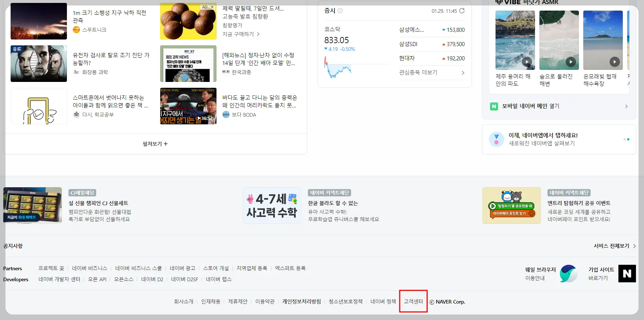The image size is (644, 320).
Task: Click the Naver app promo icon
Action: pyautogui.click(x=497, y=139)
